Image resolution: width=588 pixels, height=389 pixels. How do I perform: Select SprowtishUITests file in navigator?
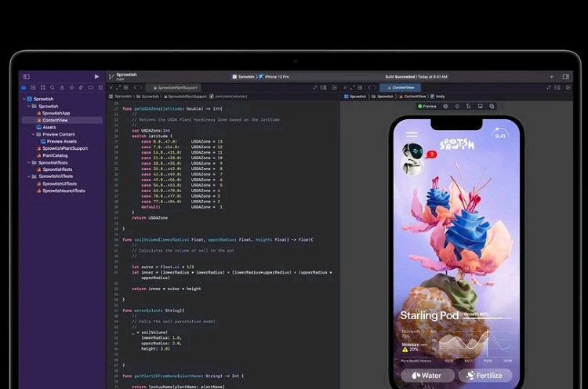tap(56, 184)
